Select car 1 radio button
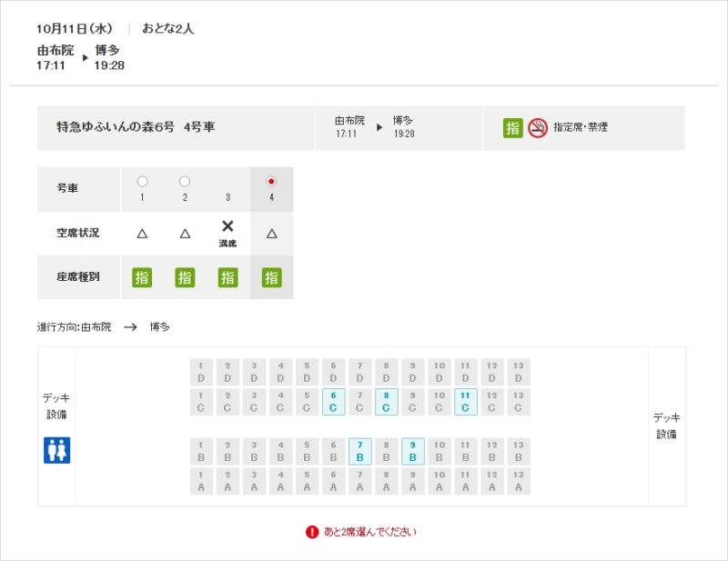Image resolution: width=728 pixels, height=561 pixels. [x=143, y=181]
